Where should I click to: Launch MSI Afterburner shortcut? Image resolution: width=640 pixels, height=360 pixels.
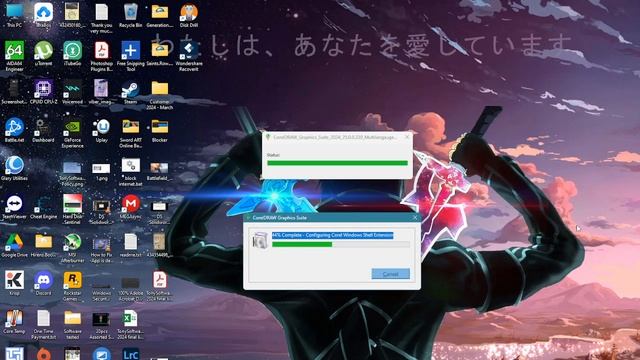tap(72, 247)
